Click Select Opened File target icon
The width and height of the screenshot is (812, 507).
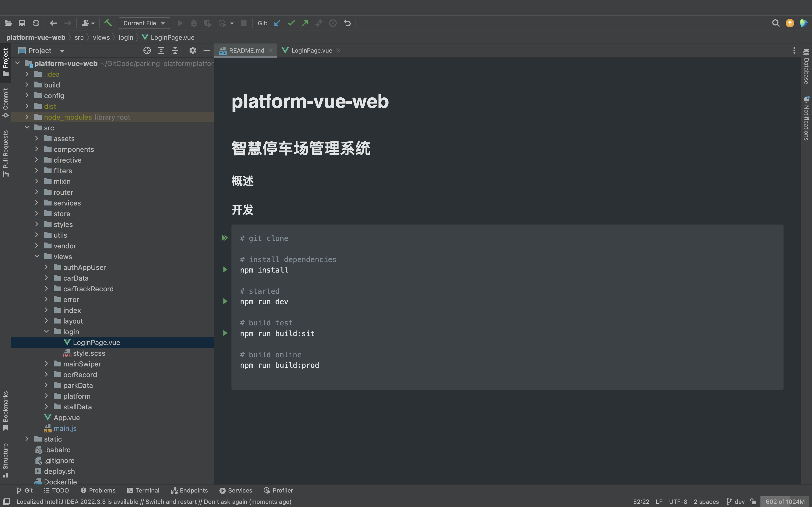(147, 51)
